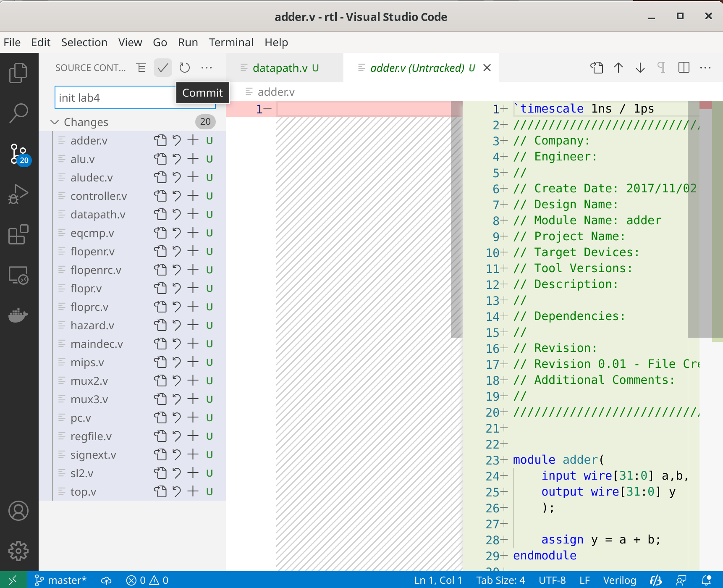Screen dimensions: 723x588
Task: Open editor more actions menu
Action: tap(705, 68)
